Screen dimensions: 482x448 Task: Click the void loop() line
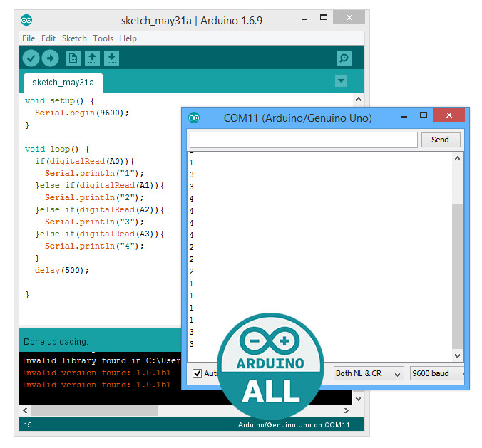point(57,150)
